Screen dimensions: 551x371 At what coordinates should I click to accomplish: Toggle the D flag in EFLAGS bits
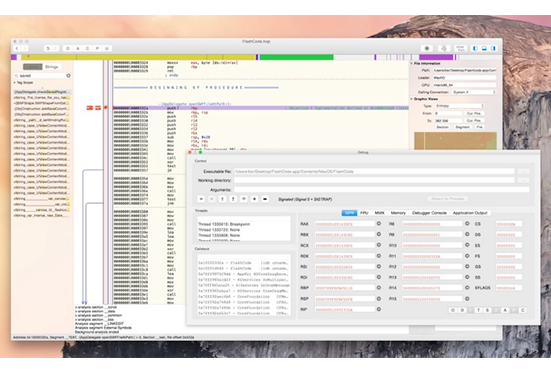click(462, 310)
